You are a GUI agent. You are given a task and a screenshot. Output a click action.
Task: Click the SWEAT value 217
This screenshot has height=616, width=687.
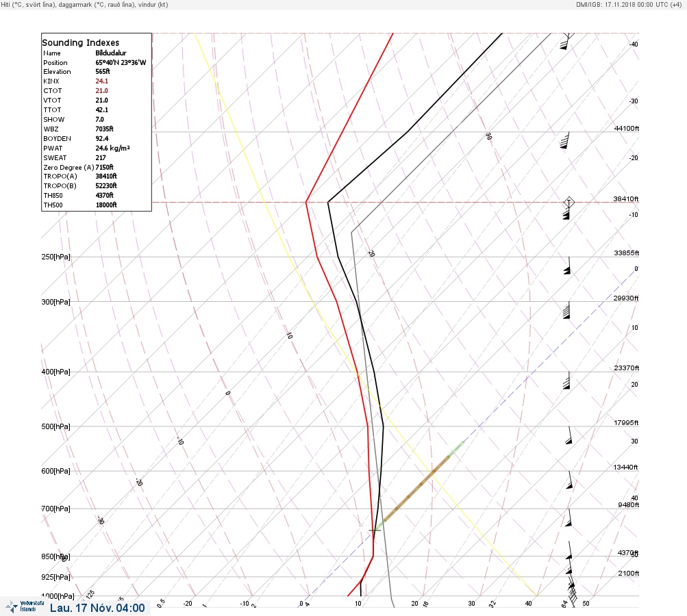(100, 158)
